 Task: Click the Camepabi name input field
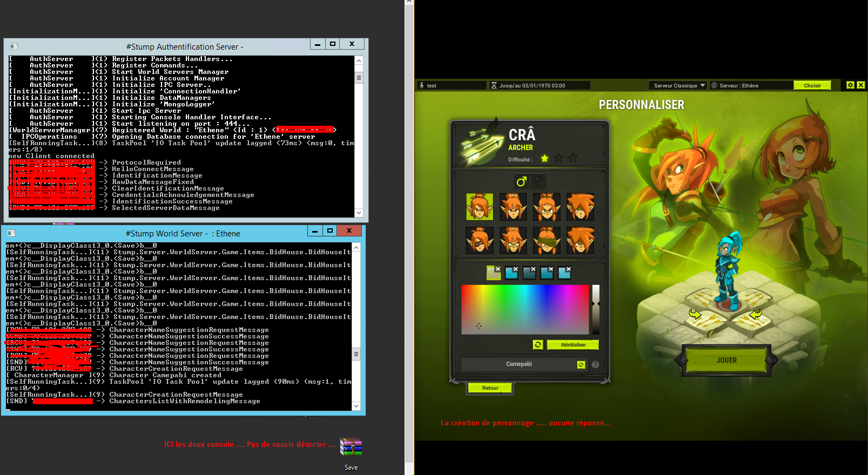(x=519, y=364)
